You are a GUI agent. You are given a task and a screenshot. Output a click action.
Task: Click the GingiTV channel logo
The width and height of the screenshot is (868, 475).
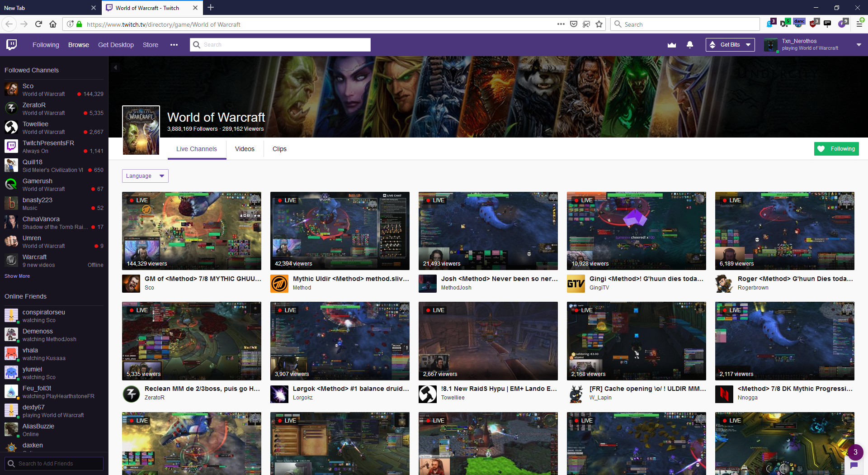pos(576,284)
